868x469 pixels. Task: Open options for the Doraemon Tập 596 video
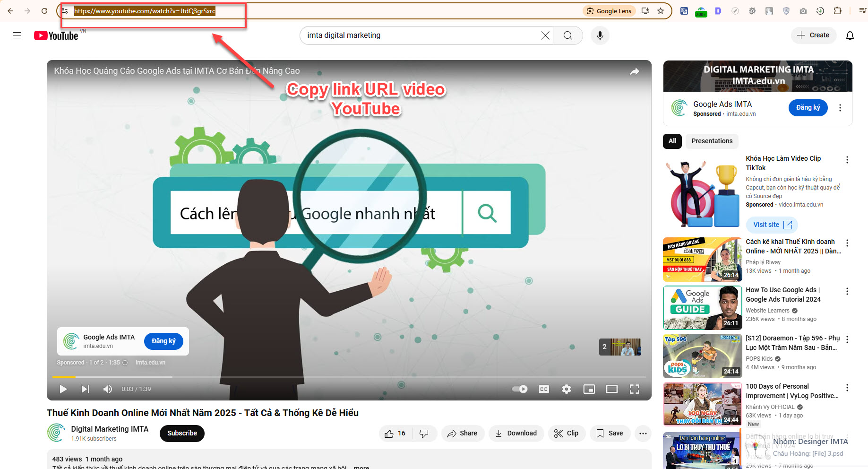[x=847, y=339]
